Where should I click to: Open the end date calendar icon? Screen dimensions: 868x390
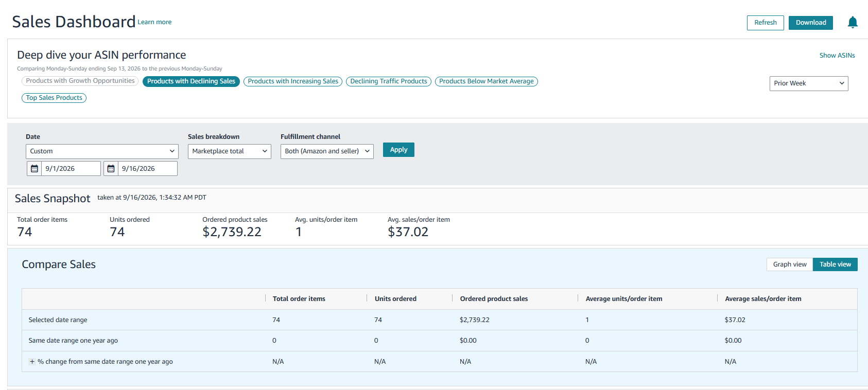[x=111, y=168]
